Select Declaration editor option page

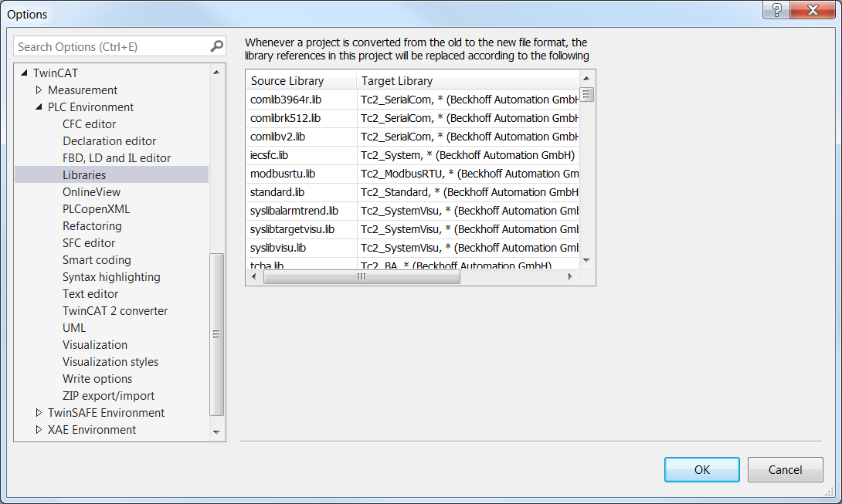[x=109, y=141]
